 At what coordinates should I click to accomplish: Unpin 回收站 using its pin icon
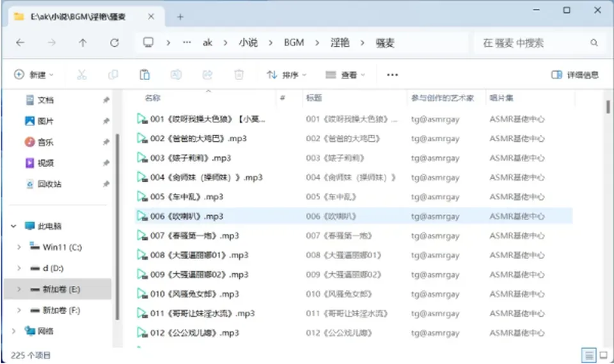[x=106, y=184]
